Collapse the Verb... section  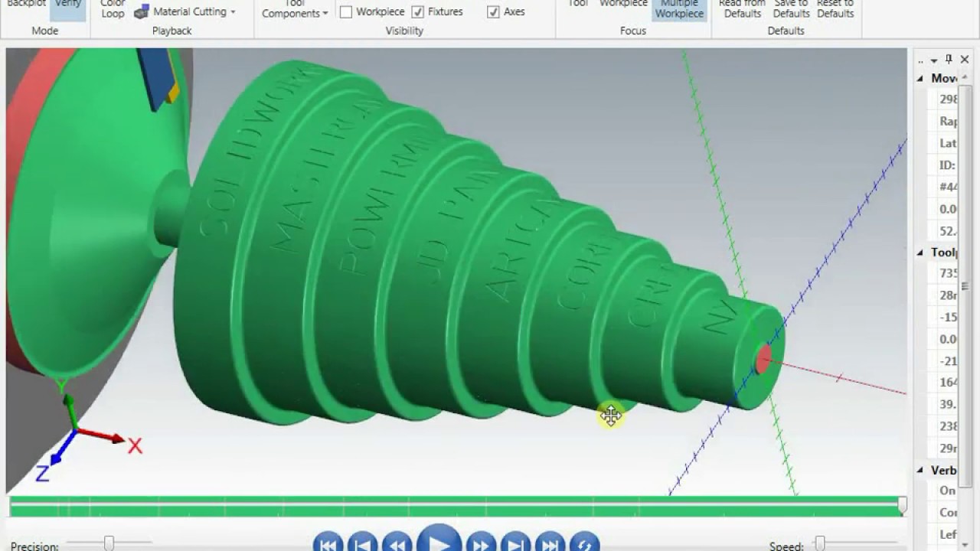[x=921, y=471]
